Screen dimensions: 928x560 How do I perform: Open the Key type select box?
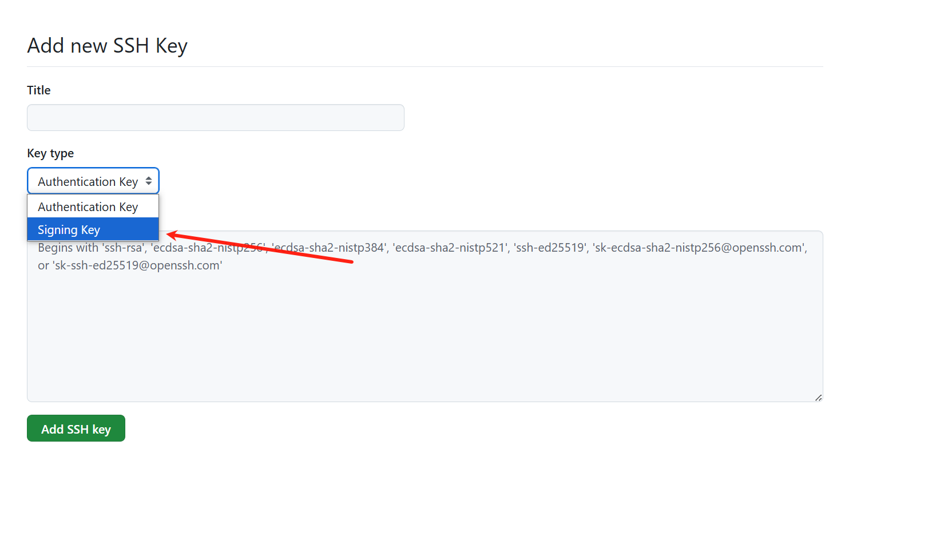[93, 181]
